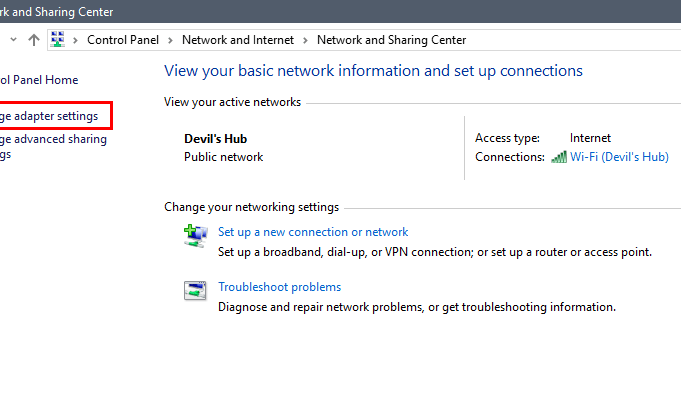The image size is (681, 400).
Task: Open Control Panel Home link
Action: point(39,80)
